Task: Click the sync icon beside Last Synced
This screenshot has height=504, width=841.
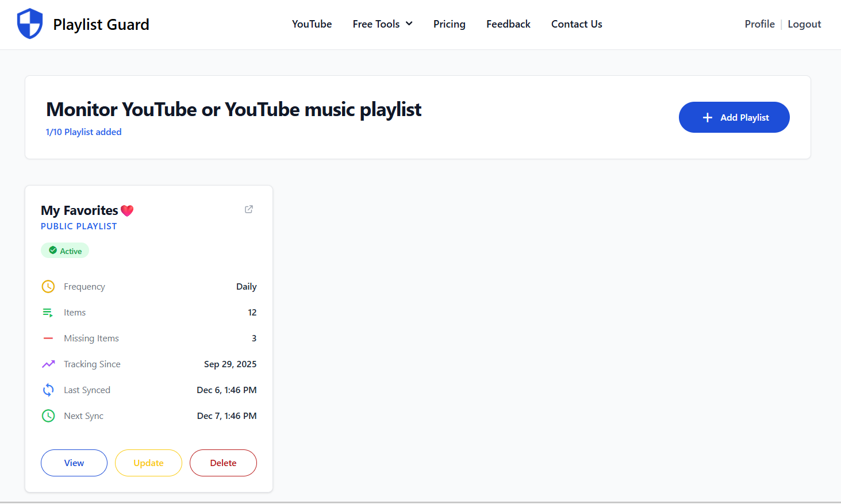Action: pos(48,390)
